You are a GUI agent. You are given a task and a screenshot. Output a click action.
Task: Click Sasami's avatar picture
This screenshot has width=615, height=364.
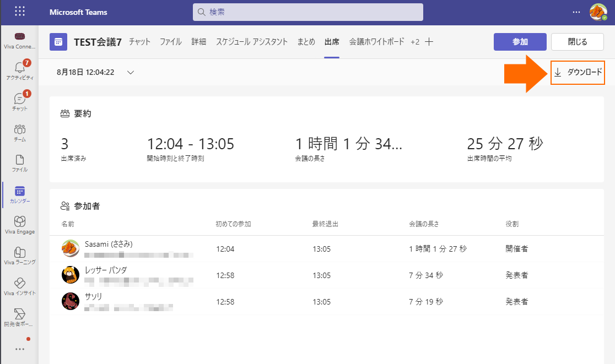point(71,248)
